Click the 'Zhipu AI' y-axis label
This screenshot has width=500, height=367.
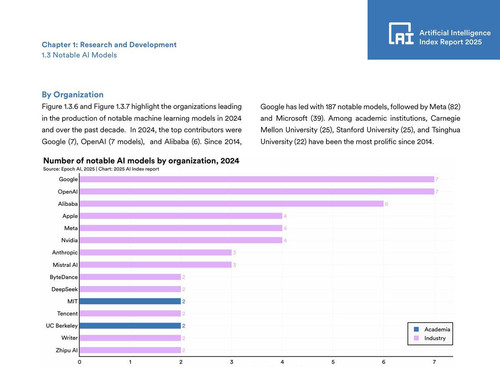click(67, 350)
